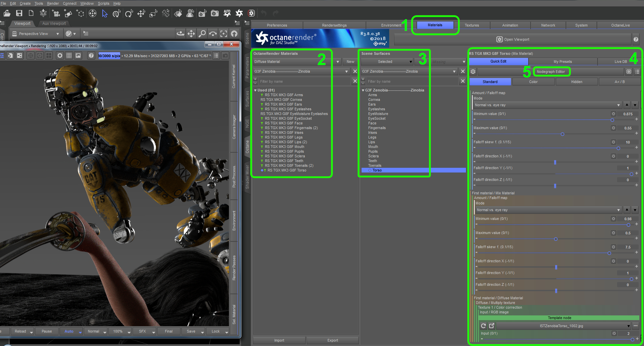Image resolution: width=644 pixels, height=346 pixels.
Task: Click the image picture icon in OctaneRender Viewport
Action: (78, 55)
